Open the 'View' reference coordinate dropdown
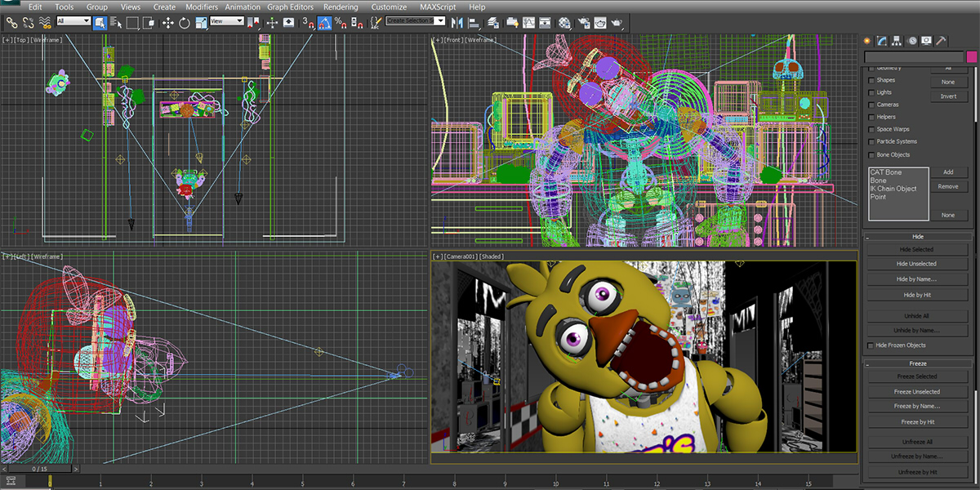The image size is (980, 490). click(226, 21)
